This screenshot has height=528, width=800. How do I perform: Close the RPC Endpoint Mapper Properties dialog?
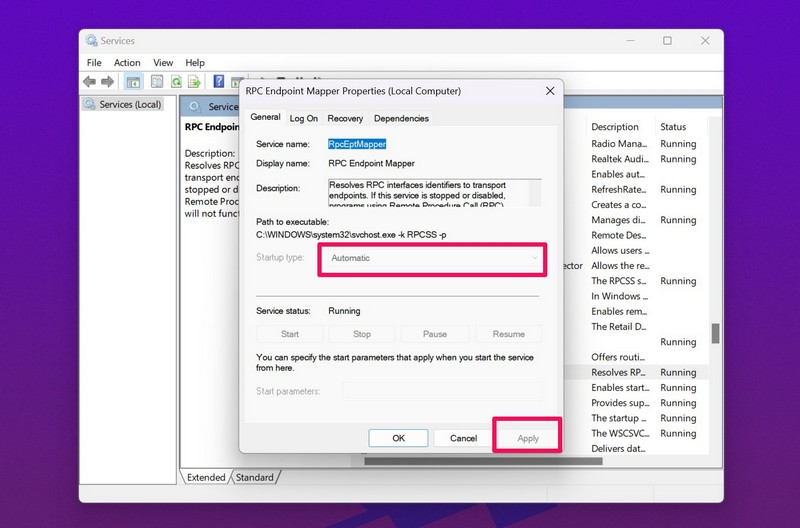[549, 91]
